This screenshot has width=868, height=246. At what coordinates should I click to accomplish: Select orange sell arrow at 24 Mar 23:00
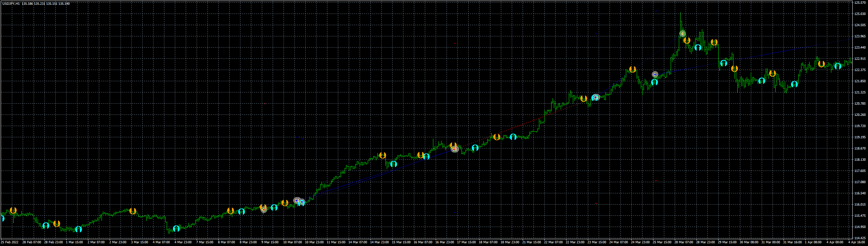632,69
